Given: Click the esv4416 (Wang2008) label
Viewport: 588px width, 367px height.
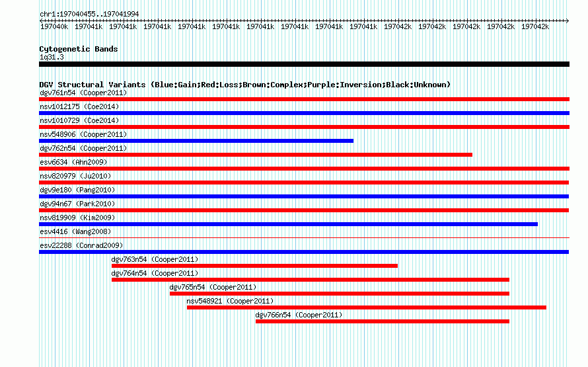Looking at the screenshot, I should (75, 231).
